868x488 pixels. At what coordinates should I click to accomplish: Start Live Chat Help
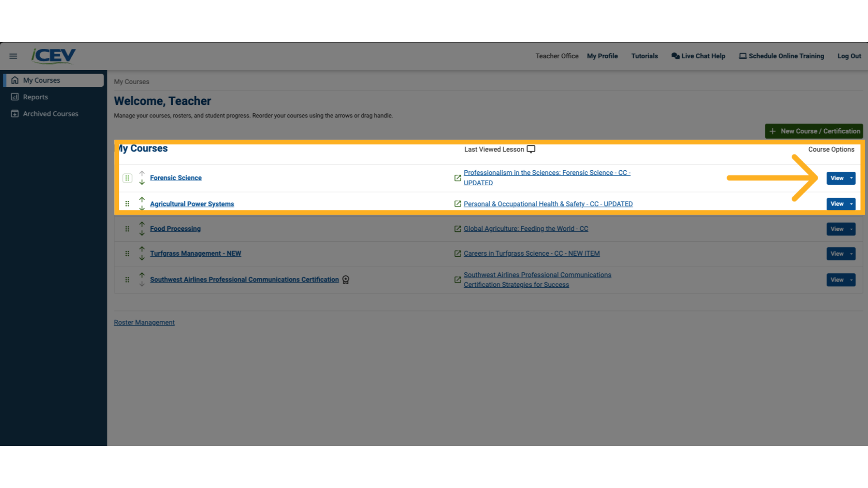click(698, 56)
